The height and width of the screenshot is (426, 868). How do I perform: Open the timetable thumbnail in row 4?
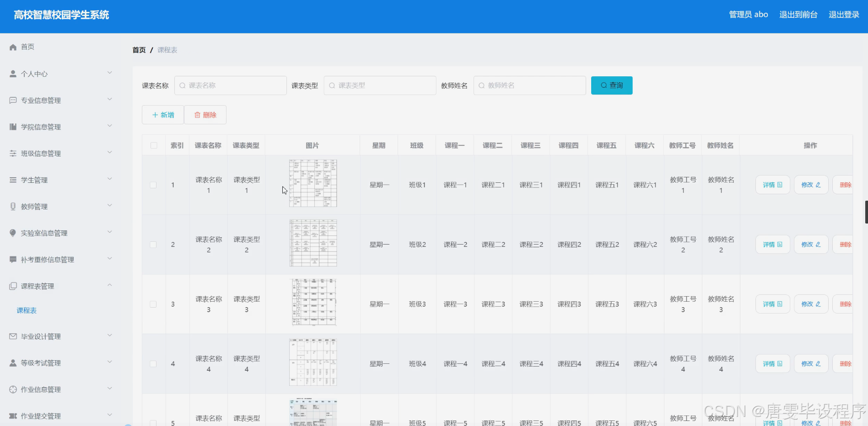pos(313,362)
